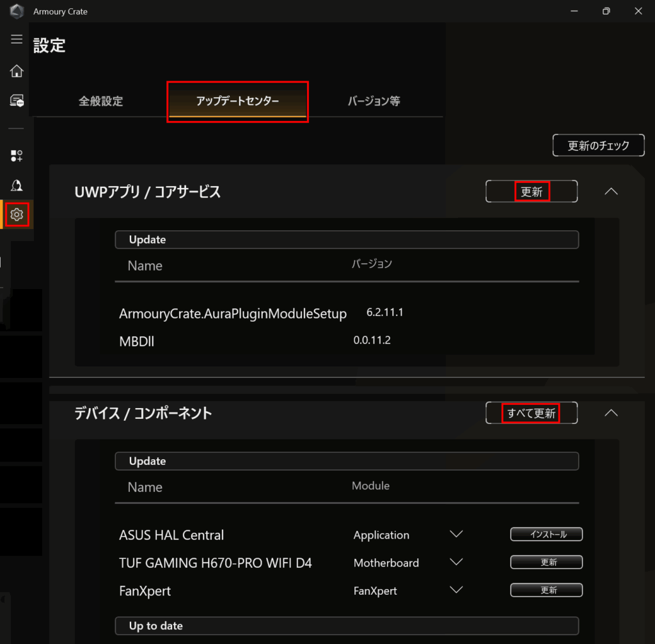Click the ASUS HAL Central name

point(171,535)
